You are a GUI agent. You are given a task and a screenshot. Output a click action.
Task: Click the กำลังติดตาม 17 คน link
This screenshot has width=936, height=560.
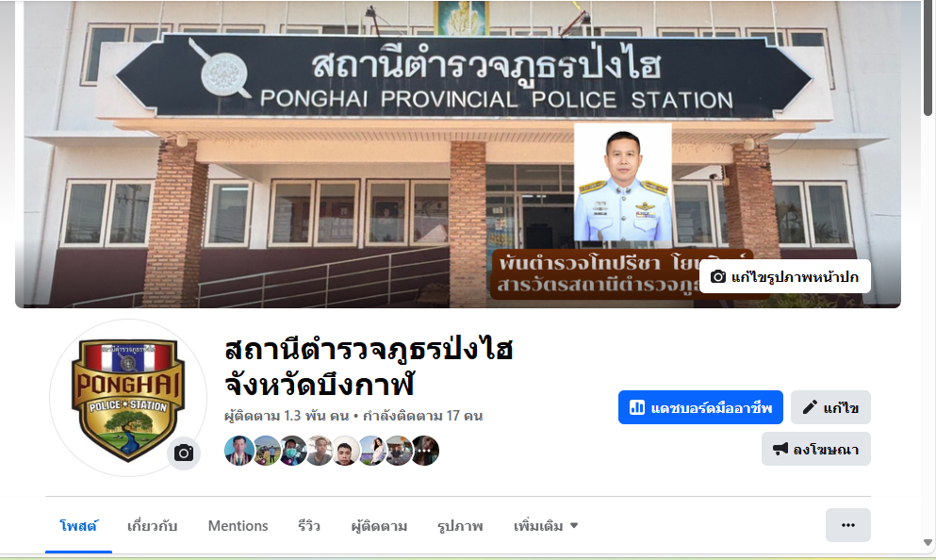(422, 416)
